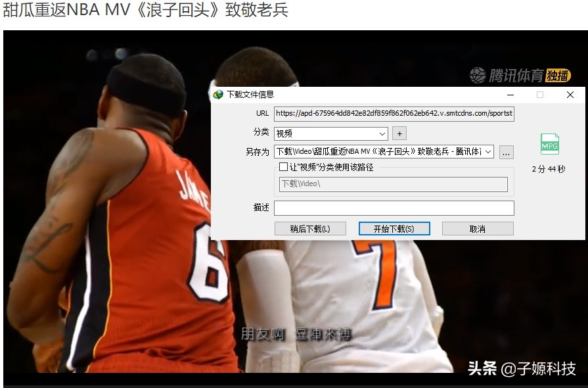
Task: Click the 描述 description text box
Action: click(394, 208)
